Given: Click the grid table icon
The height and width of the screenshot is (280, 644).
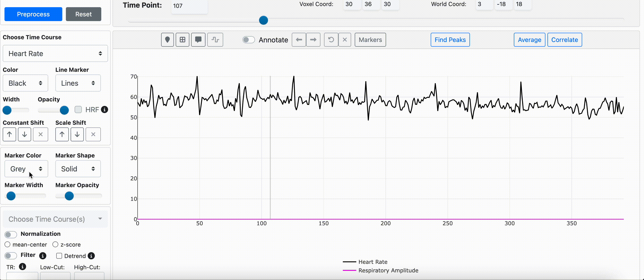Looking at the screenshot, I should tap(182, 40).
